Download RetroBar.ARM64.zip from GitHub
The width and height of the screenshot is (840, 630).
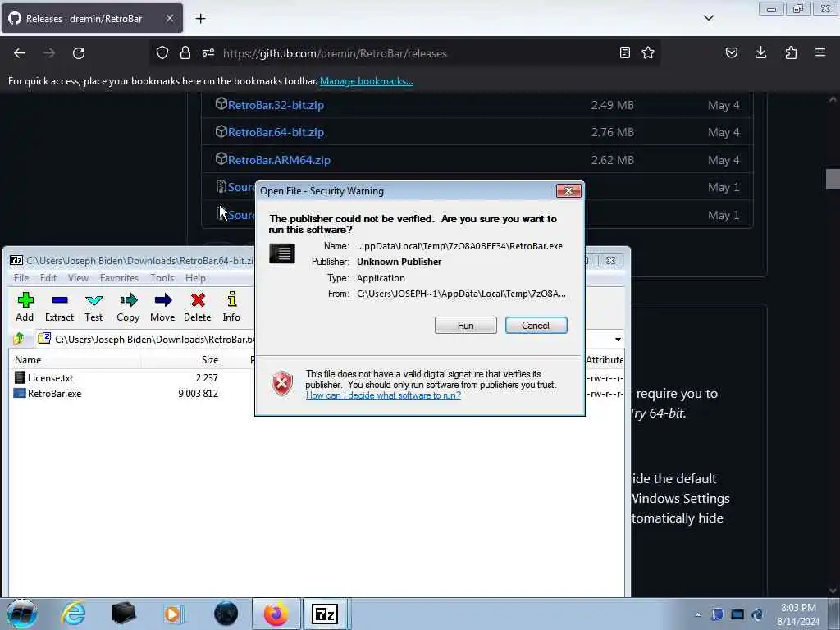279,160
